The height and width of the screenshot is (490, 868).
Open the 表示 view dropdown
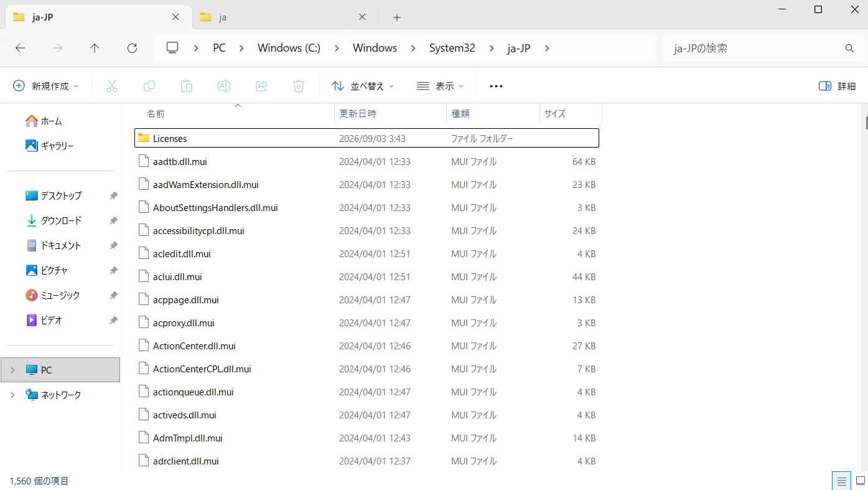point(441,86)
